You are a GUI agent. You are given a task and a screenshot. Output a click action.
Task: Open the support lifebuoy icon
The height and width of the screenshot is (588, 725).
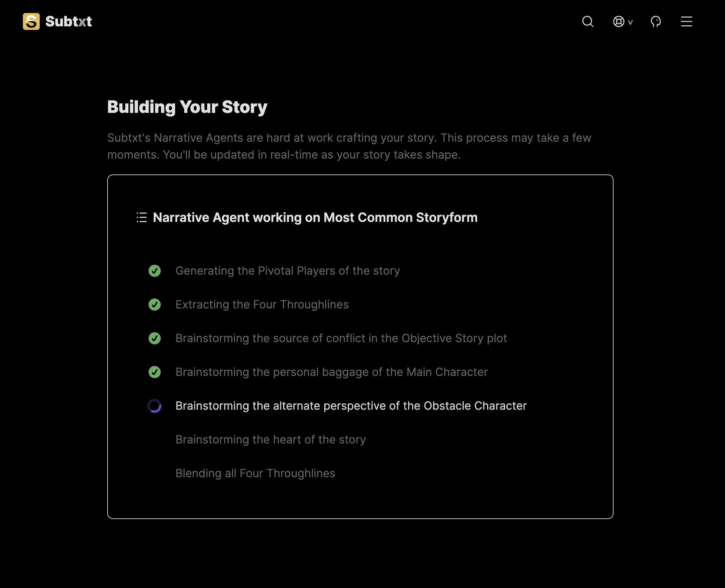[619, 21]
